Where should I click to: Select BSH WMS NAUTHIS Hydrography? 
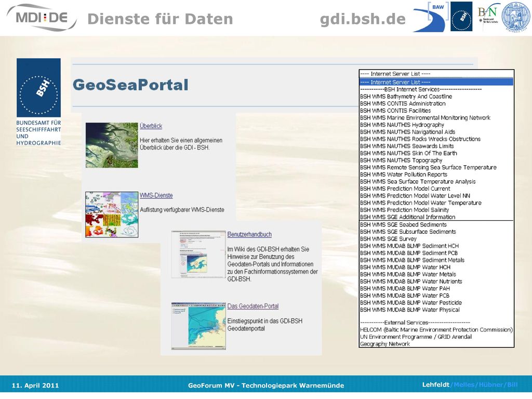pos(436,125)
